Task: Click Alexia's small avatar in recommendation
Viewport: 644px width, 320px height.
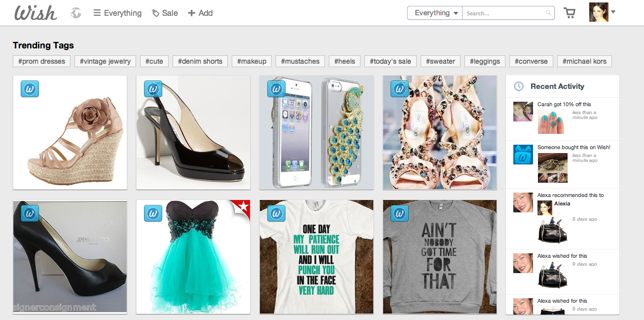Action: (x=544, y=207)
